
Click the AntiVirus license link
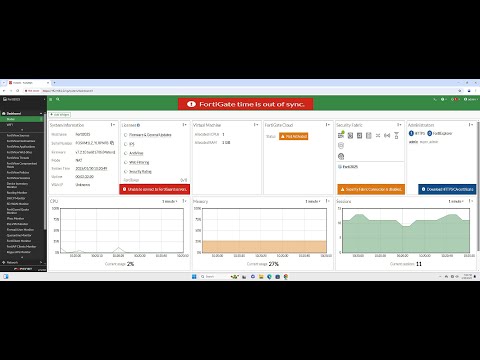pos(136,153)
